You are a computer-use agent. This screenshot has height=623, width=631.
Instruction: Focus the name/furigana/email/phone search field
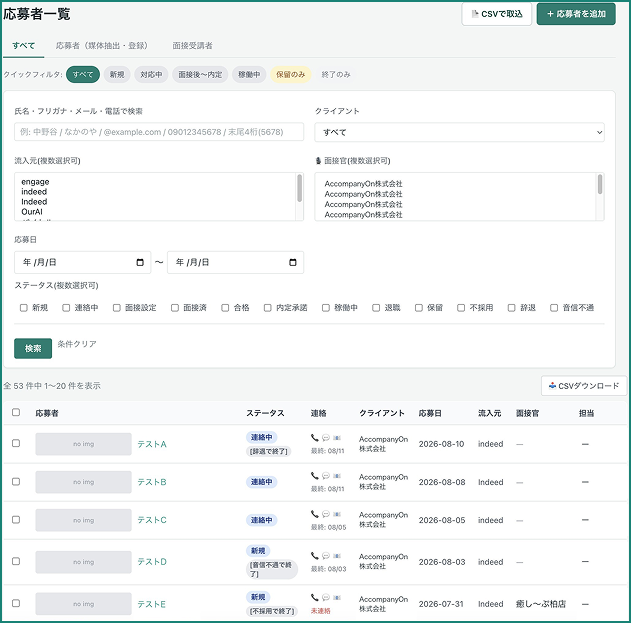click(x=159, y=132)
